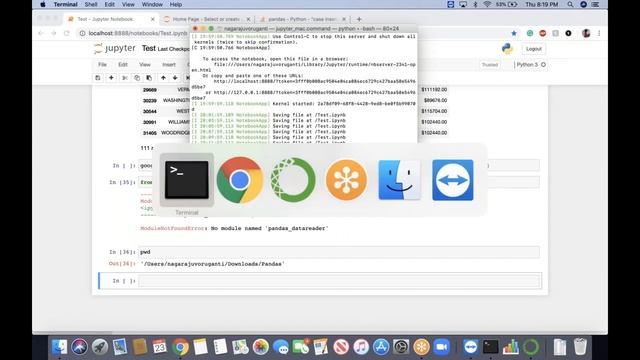
Task: Click the Python logo beside Logout
Action: [507, 49]
